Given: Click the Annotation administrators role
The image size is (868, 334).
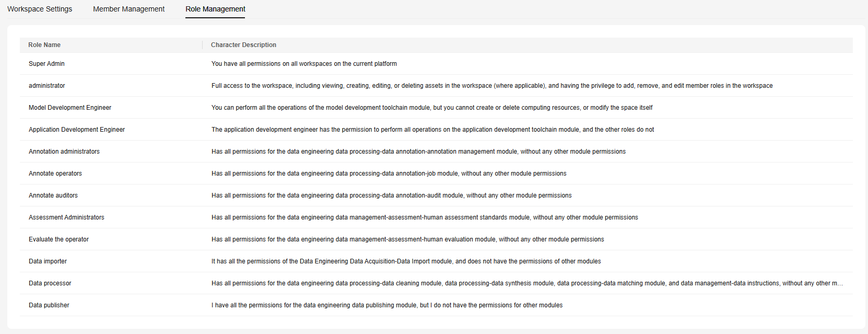Looking at the screenshot, I should point(64,152).
